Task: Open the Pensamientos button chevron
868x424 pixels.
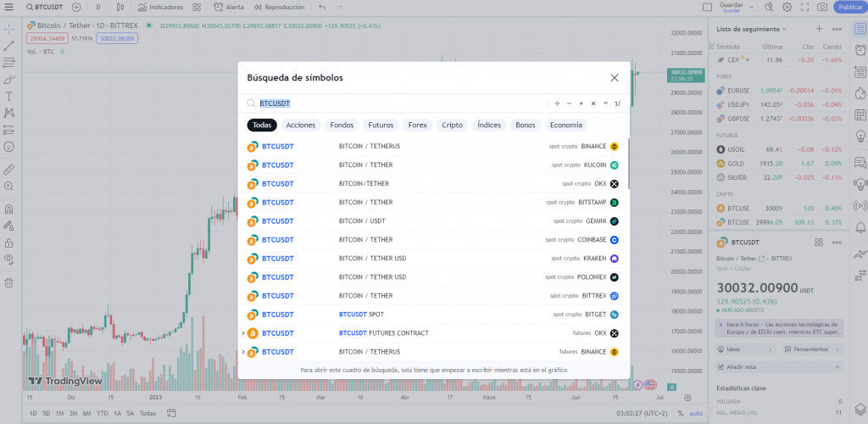Action: click(x=837, y=349)
